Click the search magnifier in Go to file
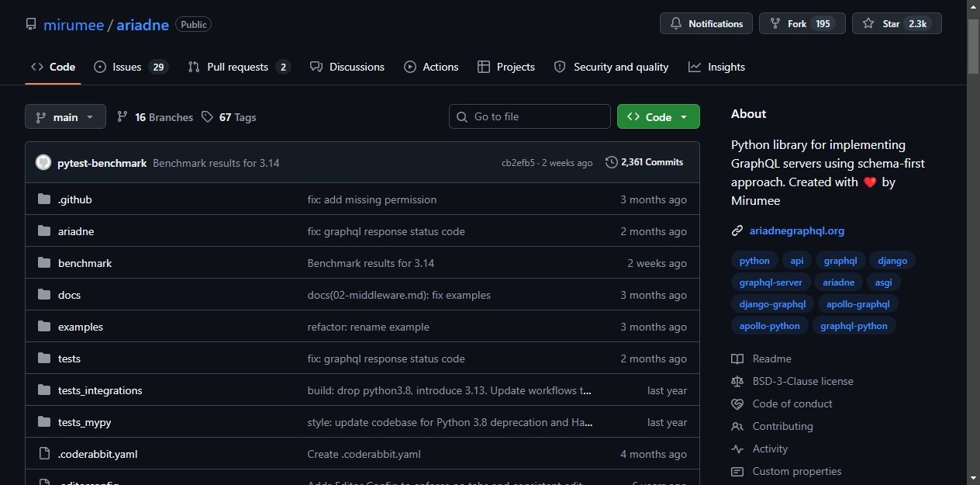This screenshot has height=485, width=980. 463,116
